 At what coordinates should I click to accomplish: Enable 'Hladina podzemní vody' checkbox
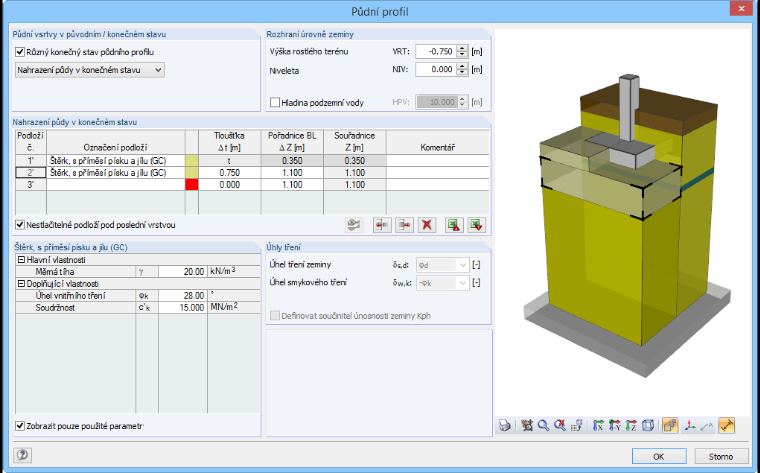275,102
